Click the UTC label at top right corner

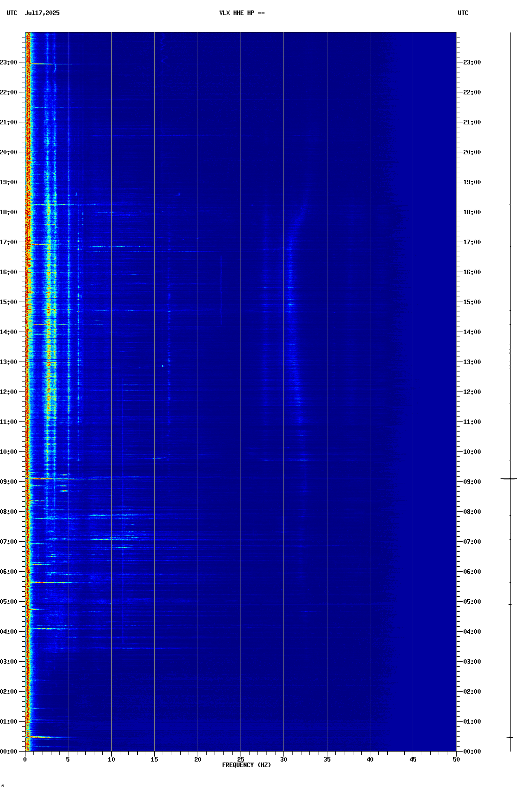click(x=463, y=13)
